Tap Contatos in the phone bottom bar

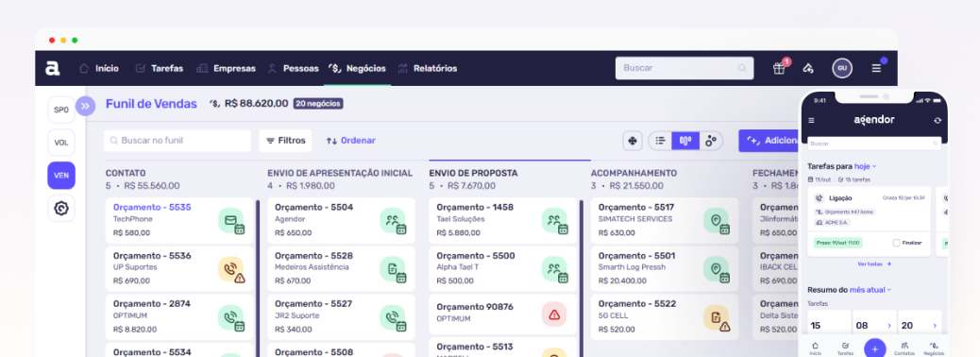tap(904, 348)
